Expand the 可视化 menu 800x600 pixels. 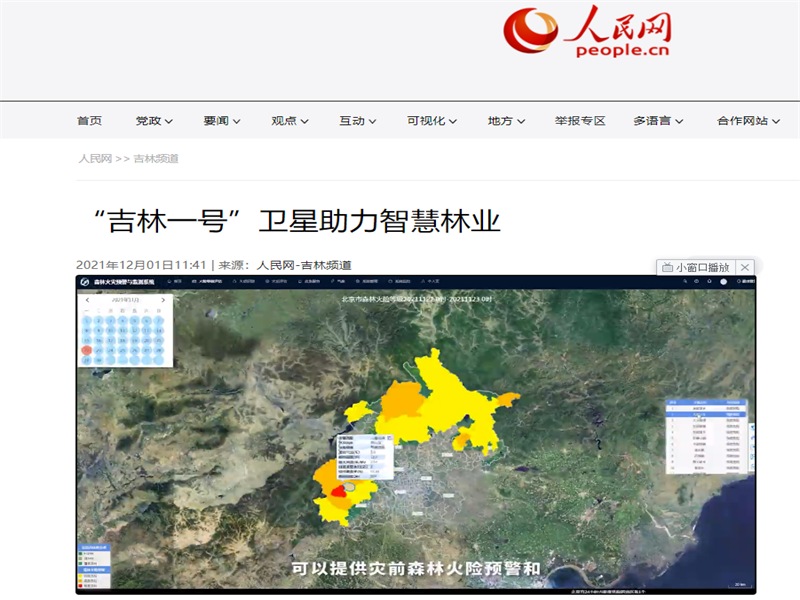[x=432, y=121]
